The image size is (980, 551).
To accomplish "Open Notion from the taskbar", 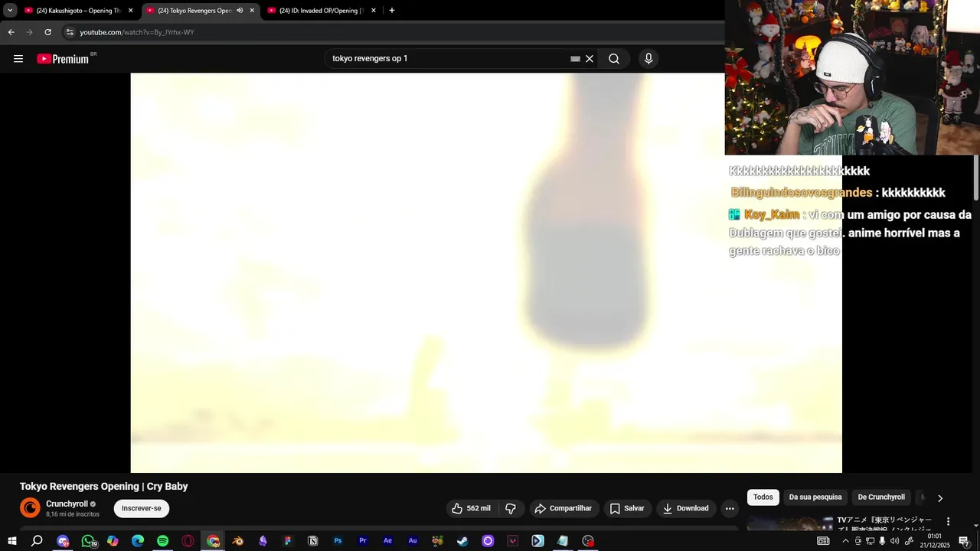I will click(313, 541).
